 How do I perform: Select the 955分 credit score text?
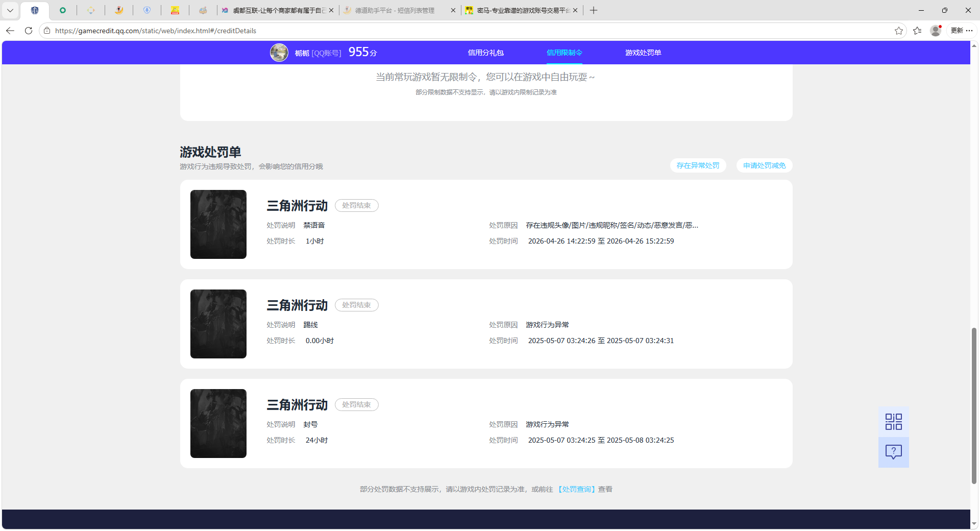point(363,52)
